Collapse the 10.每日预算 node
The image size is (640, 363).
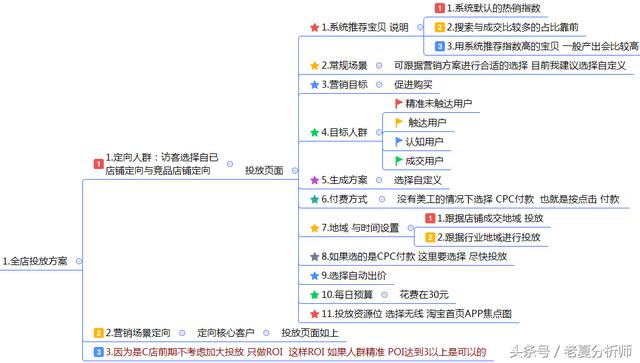[x=384, y=294]
